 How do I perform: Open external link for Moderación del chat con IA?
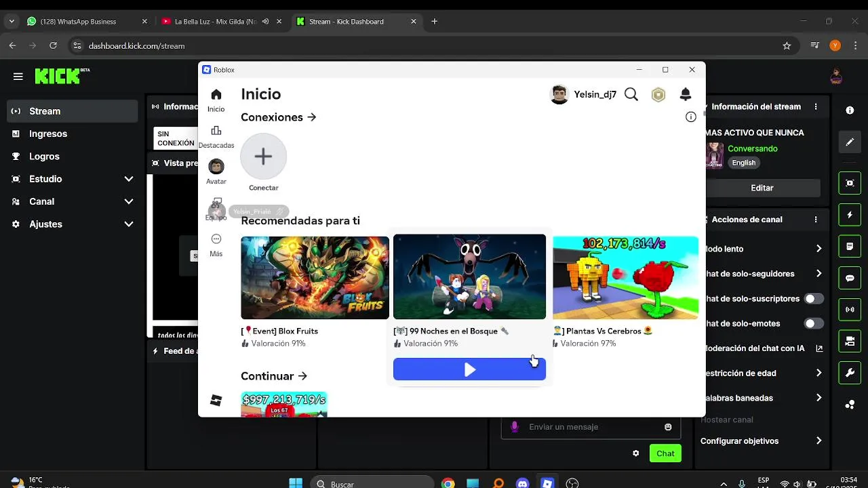point(819,348)
